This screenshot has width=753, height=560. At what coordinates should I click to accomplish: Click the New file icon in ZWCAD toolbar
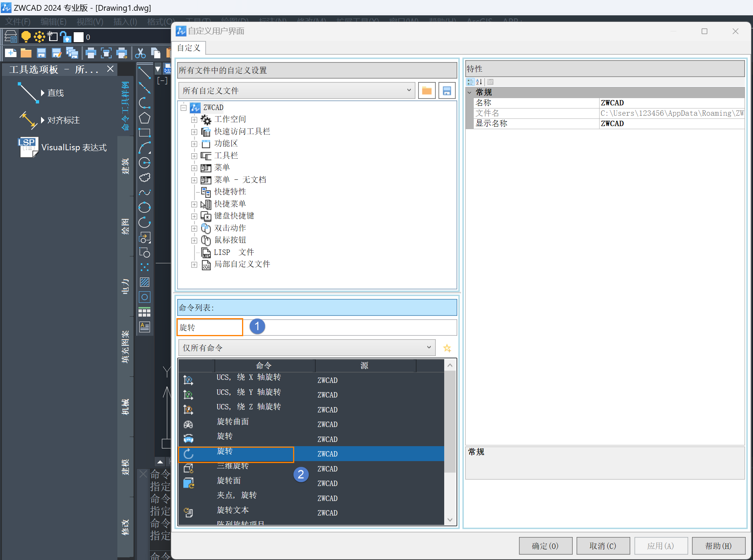point(11,53)
